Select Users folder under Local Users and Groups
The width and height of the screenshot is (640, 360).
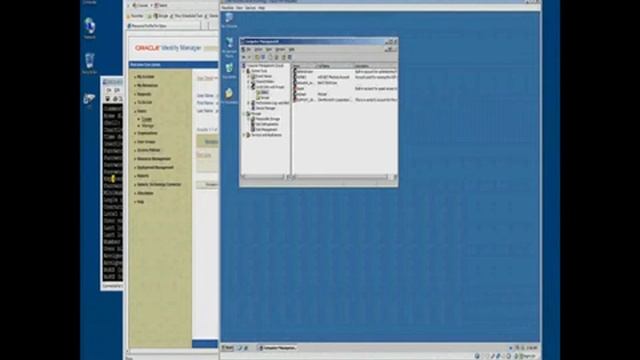pyautogui.click(x=263, y=93)
